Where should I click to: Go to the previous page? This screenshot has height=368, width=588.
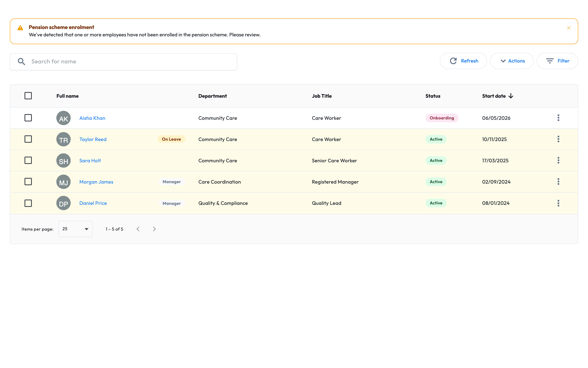tap(138, 229)
